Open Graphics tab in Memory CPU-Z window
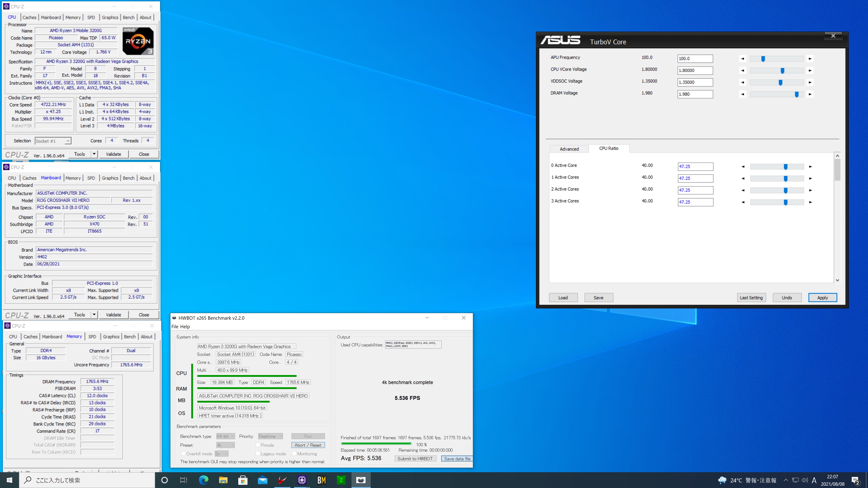The height and width of the screenshot is (488, 868). [111, 336]
